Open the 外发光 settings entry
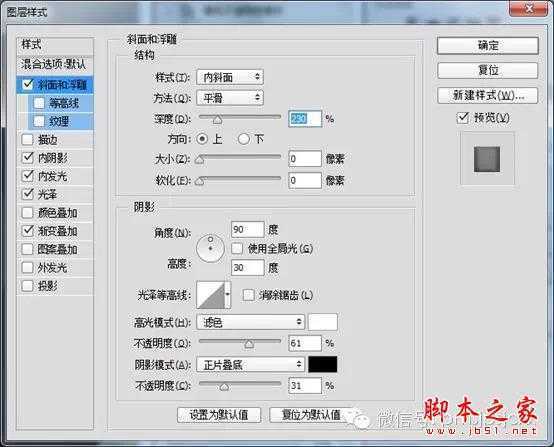 click(x=53, y=267)
